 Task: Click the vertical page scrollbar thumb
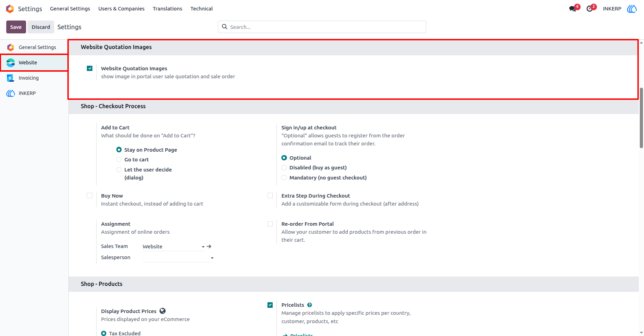click(x=641, y=118)
